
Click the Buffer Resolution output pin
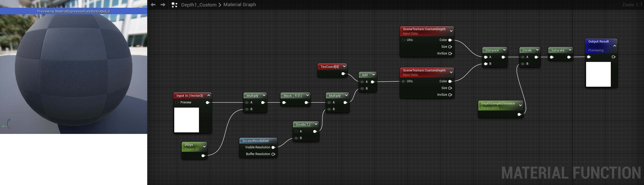point(273,154)
